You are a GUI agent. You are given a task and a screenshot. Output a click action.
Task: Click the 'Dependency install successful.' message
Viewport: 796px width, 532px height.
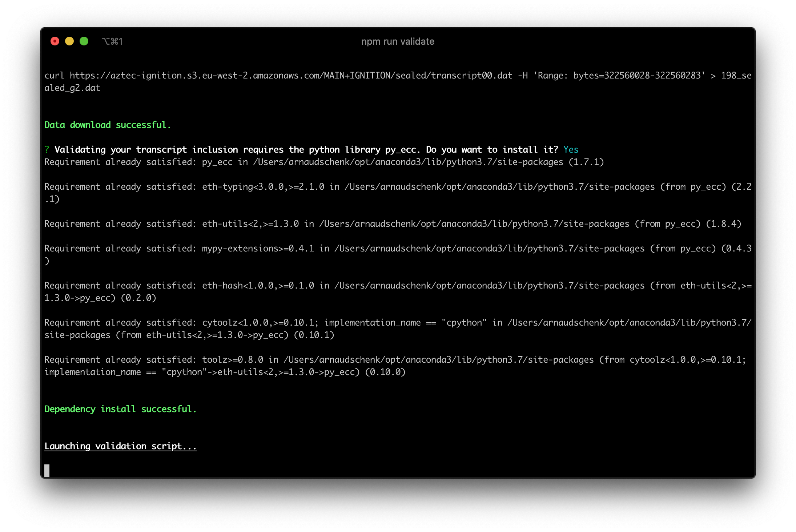[120, 409]
